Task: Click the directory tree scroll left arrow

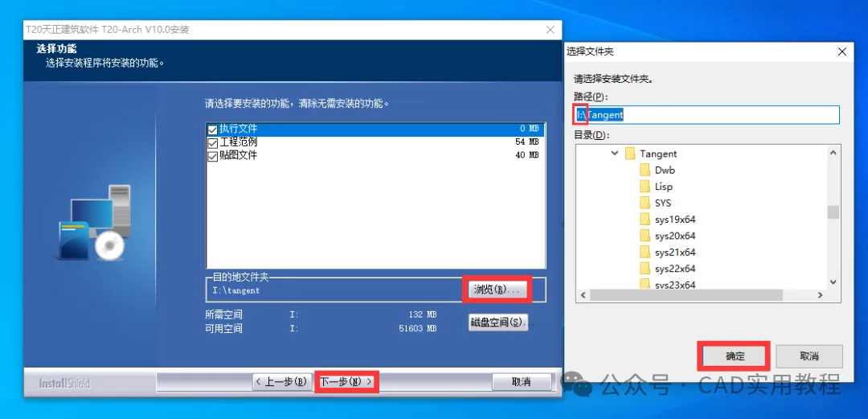Action: (583, 296)
